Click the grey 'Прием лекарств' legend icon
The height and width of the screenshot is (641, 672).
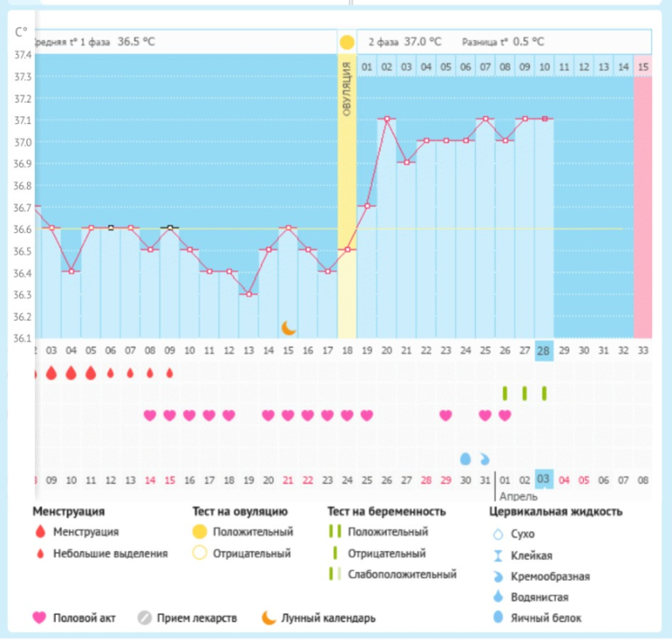[x=146, y=617]
